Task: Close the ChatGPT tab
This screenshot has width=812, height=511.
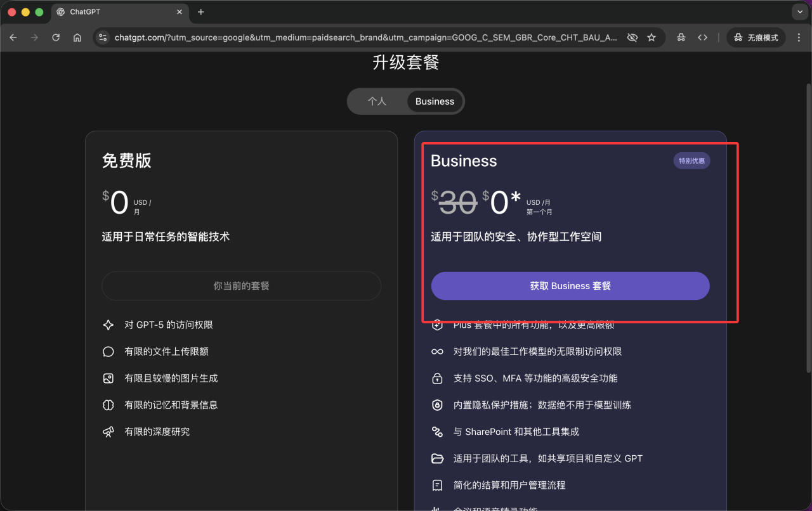Action: pos(180,12)
